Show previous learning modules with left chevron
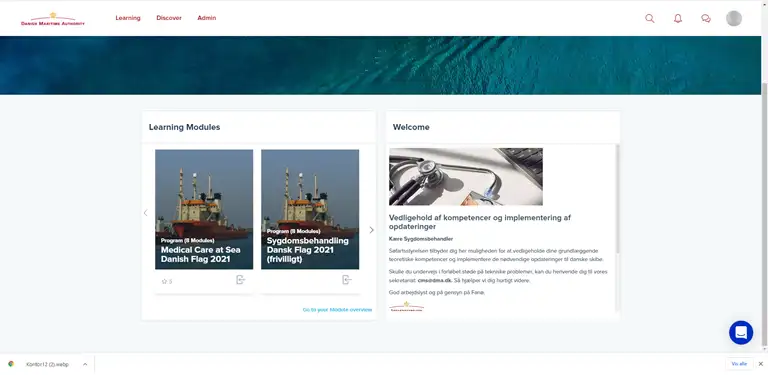This screenshot has height=375, width=768. coord(145,212)
